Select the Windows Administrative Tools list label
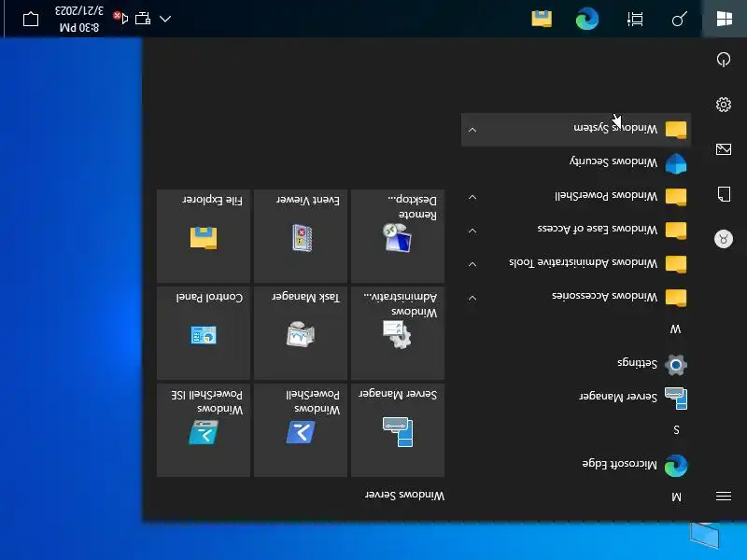This screenshot has width=747, height=560. tap(583, 262)
